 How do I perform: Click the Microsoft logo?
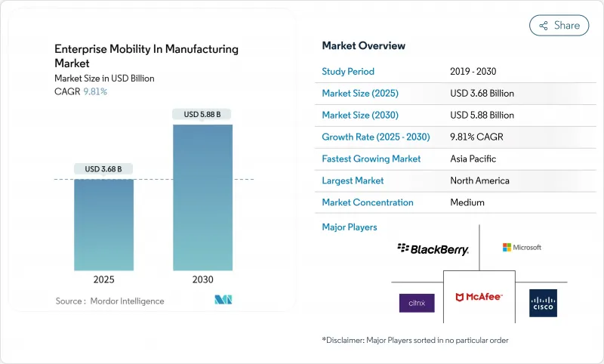522,247
